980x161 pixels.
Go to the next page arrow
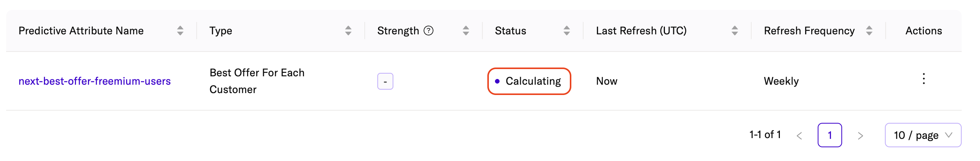[860, 135]
